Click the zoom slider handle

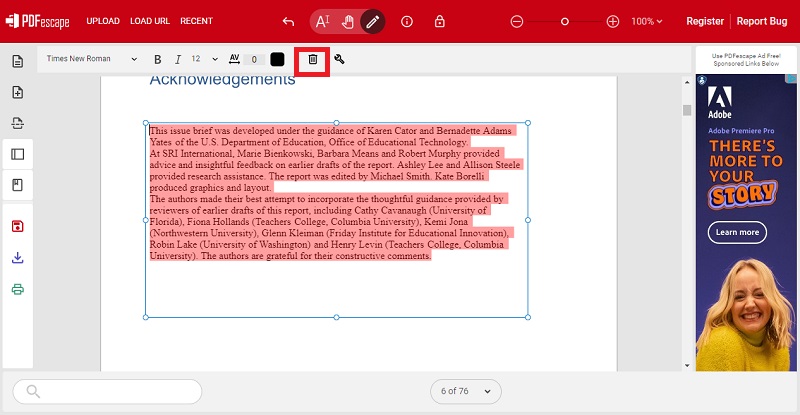[x=564, y=21]
